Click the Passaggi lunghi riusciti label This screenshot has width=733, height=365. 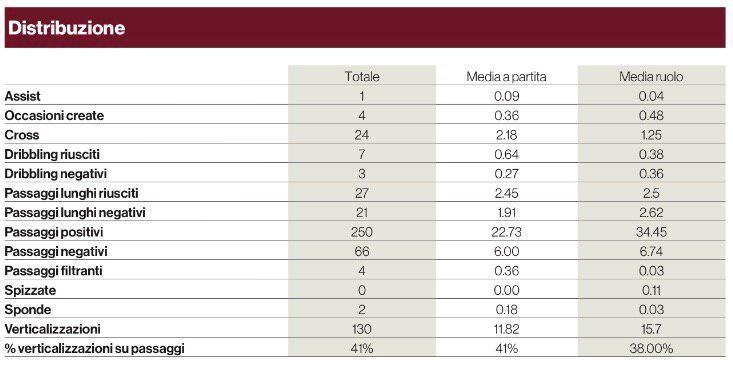72,193
